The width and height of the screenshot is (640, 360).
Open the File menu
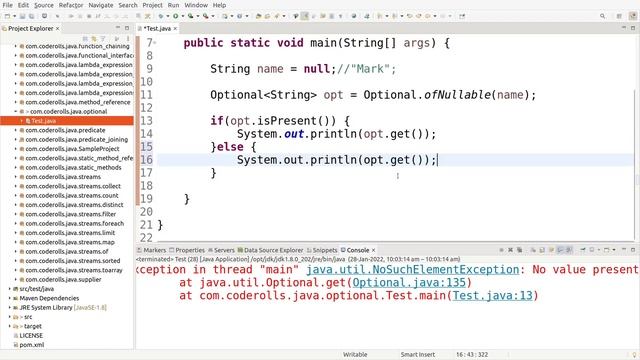(x=7, y=5)
